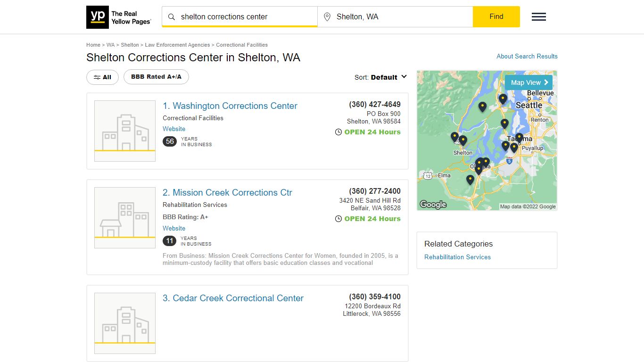Filter by BBB Rated A+/A
The image size is (644, 362).
pos(156,77)
